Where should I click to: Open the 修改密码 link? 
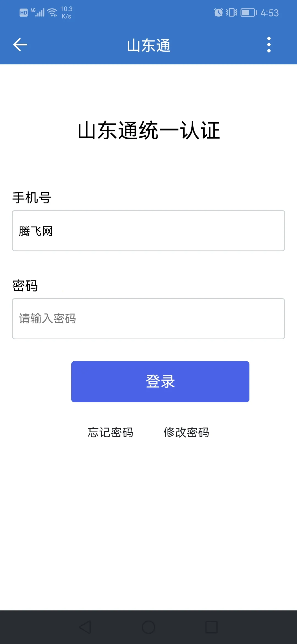coord(186,432)
